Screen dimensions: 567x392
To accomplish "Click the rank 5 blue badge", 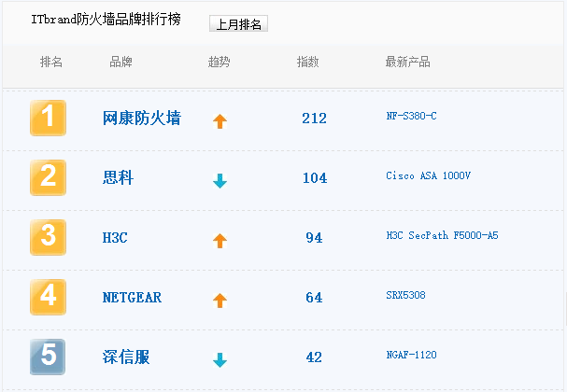I will pyautogui.click(x=48, y=357).
